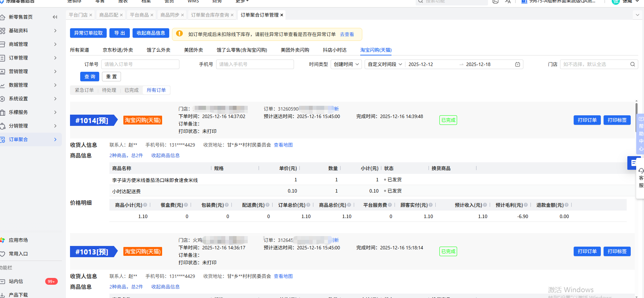Open the 创建时间 time type dropdown
The width and height of the screenshot is (644, 298).
click(346, 64)
